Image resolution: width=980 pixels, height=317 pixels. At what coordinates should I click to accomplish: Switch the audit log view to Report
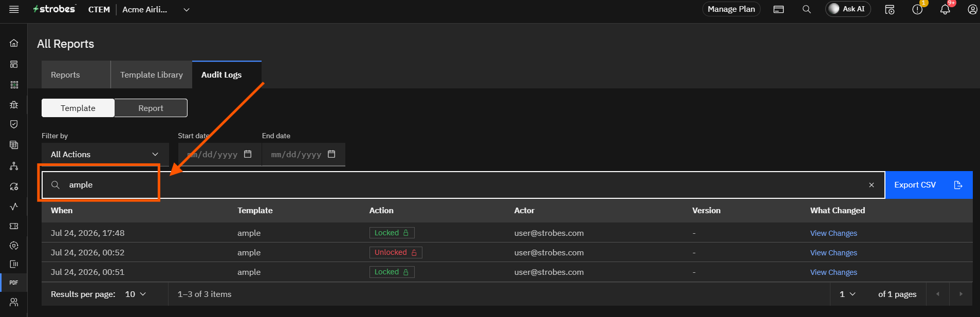click(151, 108)
